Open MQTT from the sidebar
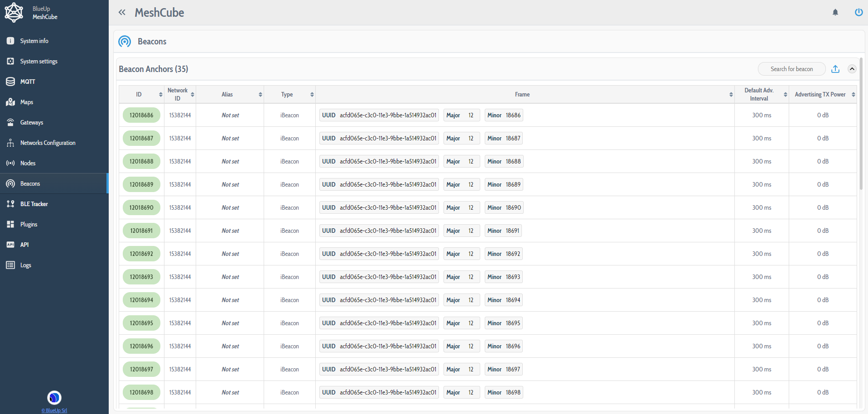Screen dimensions: 868x414 point(27,82)
